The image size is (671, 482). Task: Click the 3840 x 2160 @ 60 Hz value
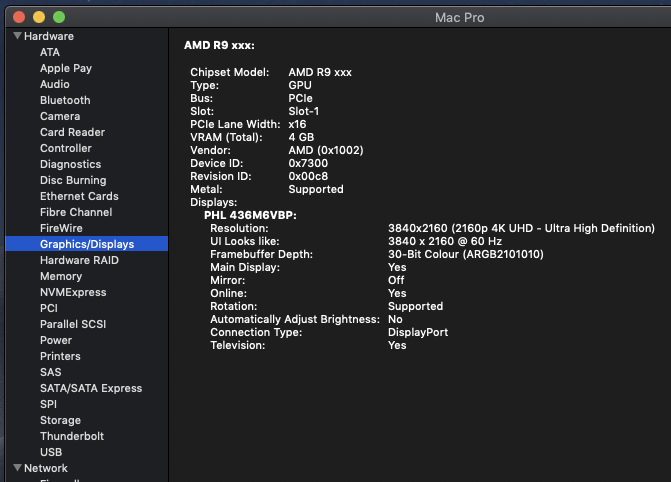[x=445, y=241]
